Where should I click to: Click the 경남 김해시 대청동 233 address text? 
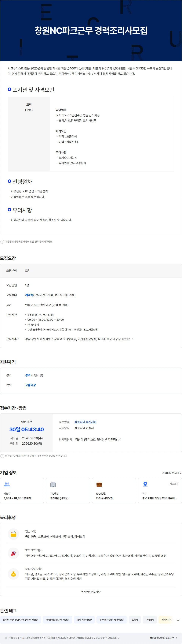click(159, 498)
